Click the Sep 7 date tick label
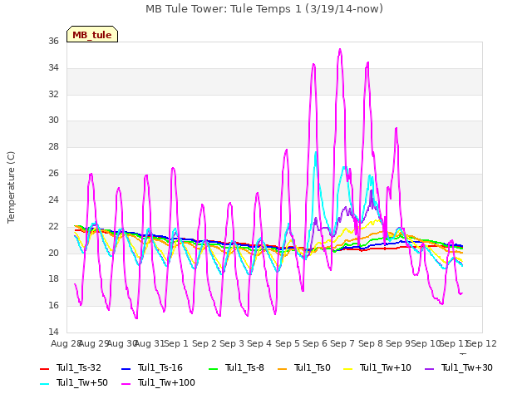Image resolution: width=532 pixels, height=399 pixels. coord(342,343)
